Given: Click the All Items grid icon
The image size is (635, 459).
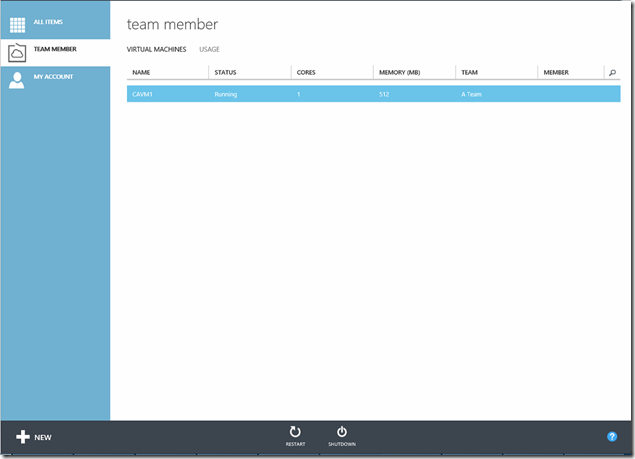Looking at the screenshot, I should coord(17,24).
